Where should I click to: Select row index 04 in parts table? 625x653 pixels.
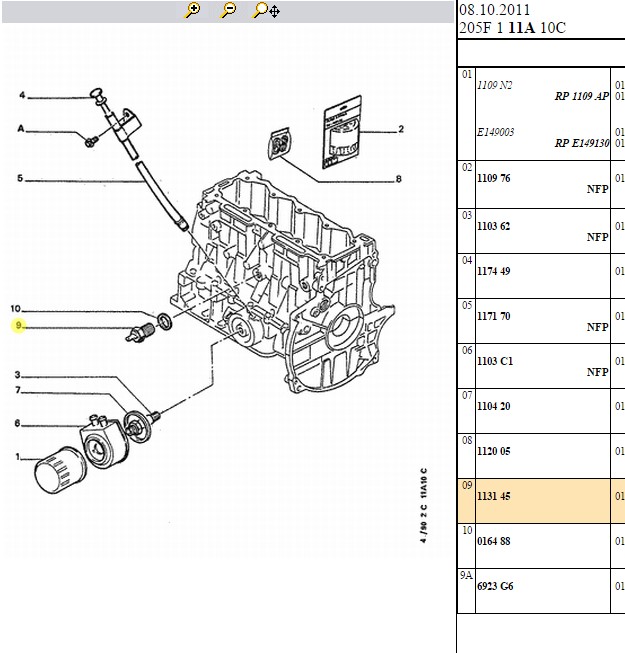point(467,260)
